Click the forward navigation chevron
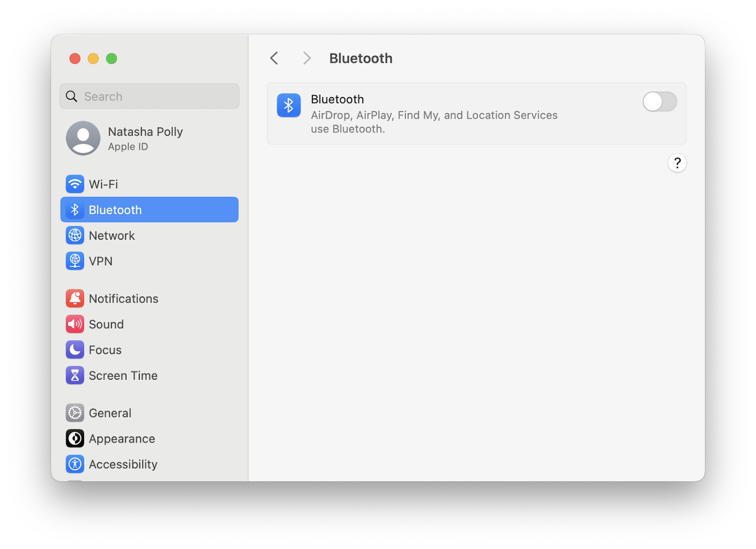The width and height of the screenshot is (756, 549). pyautogui.click(x=307, y=58)
